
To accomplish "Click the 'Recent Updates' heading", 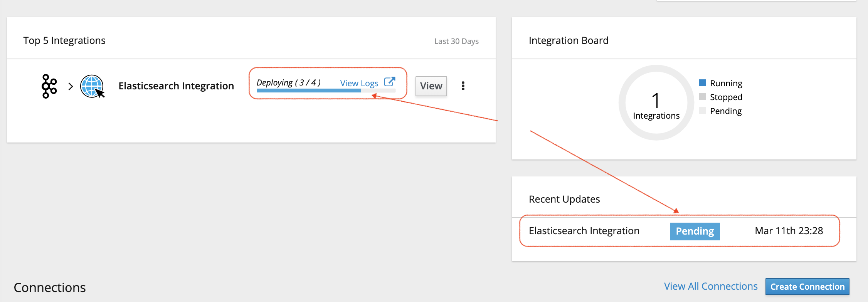I will click(564, 199).
